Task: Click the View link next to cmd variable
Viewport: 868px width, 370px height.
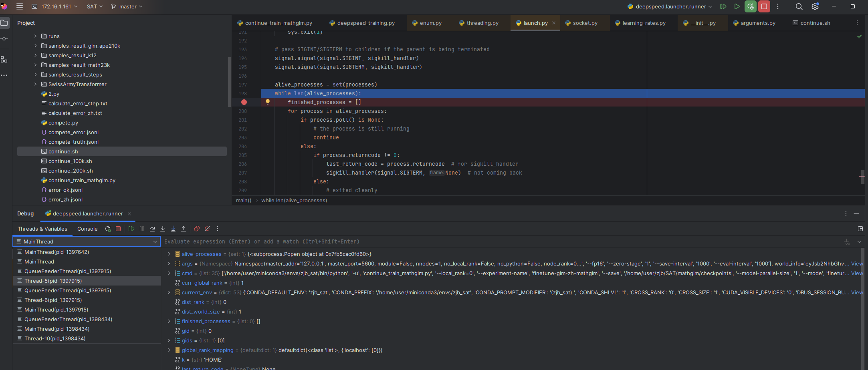Action: pos(857,273)
